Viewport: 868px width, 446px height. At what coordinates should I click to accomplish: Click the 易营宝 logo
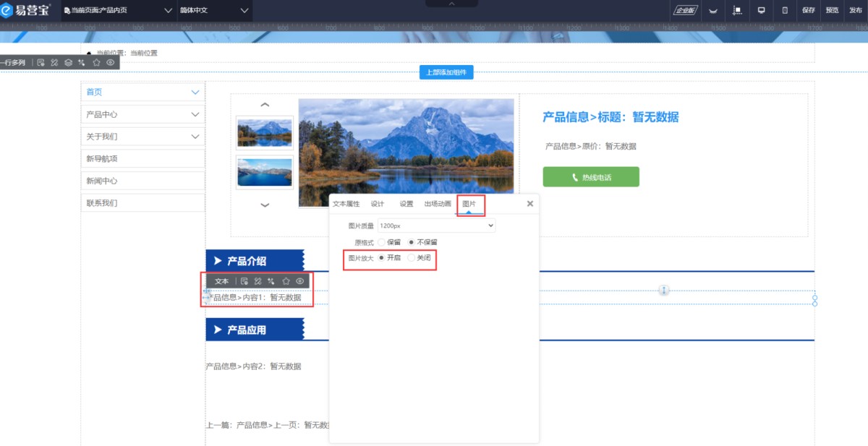point(26,10)
